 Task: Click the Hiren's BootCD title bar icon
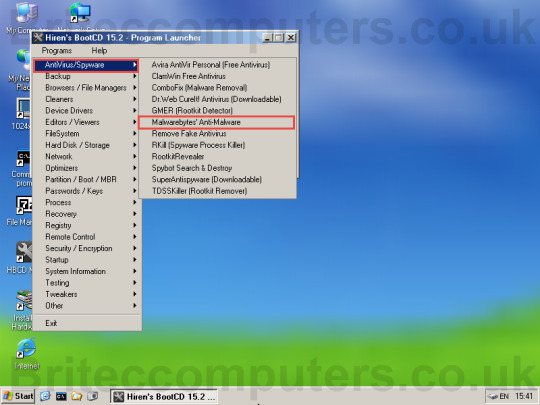click(38, 38)
